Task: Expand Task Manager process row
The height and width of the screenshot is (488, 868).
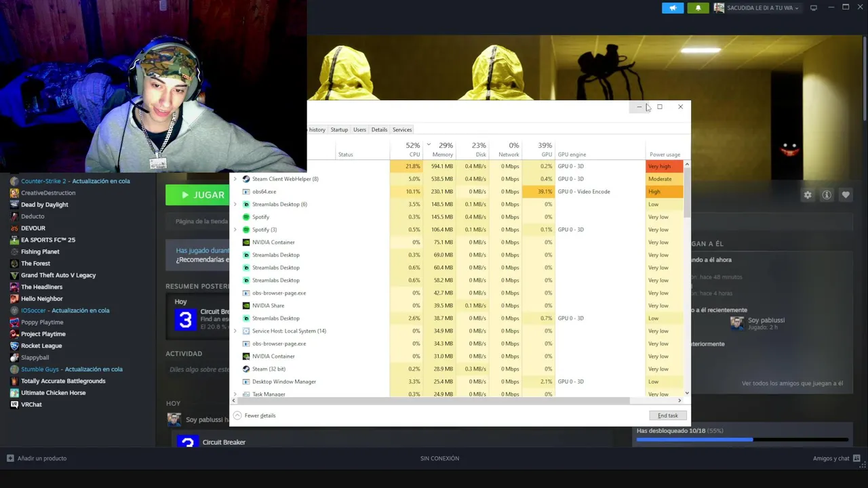Action: pos(235,394)
